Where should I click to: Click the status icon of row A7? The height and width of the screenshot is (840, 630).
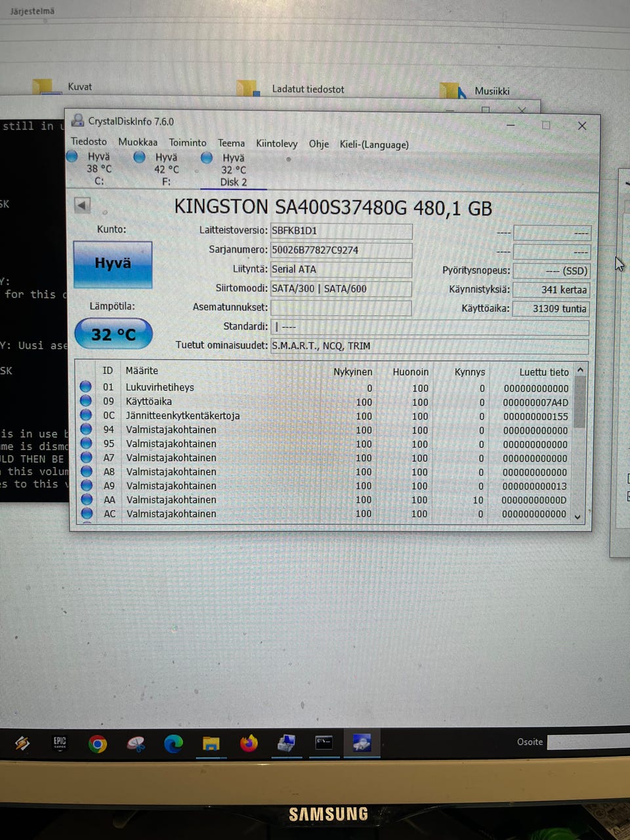click(x=86, y=457)
